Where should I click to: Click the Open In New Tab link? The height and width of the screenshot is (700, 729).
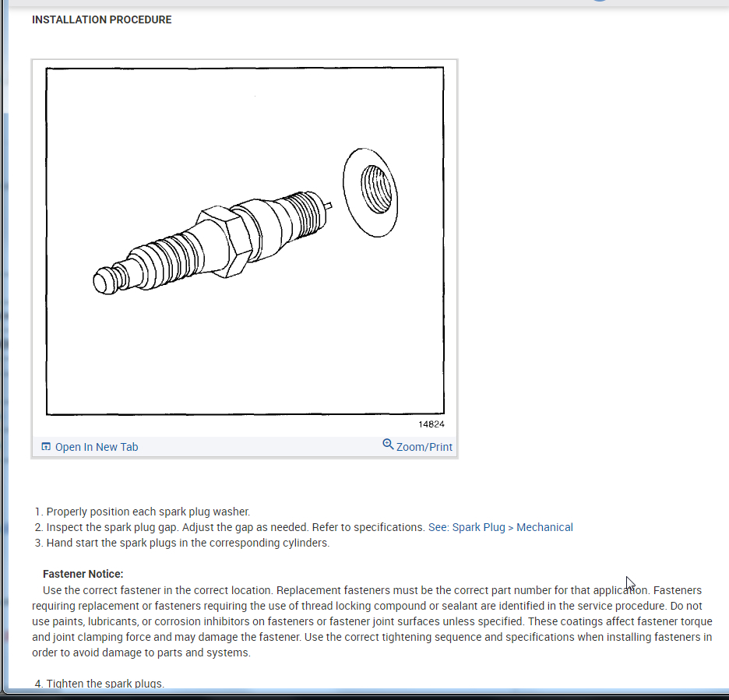(97, 447)
